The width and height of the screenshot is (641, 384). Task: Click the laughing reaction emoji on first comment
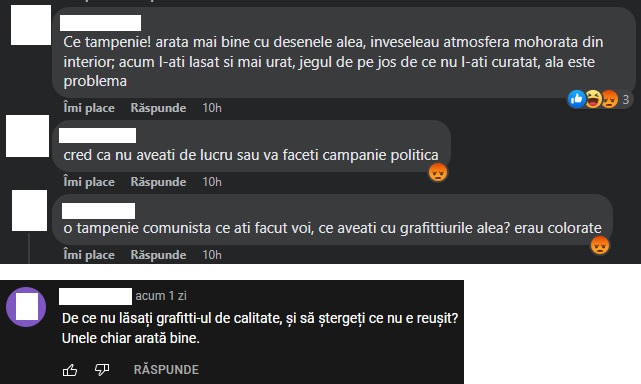[593, 99]
